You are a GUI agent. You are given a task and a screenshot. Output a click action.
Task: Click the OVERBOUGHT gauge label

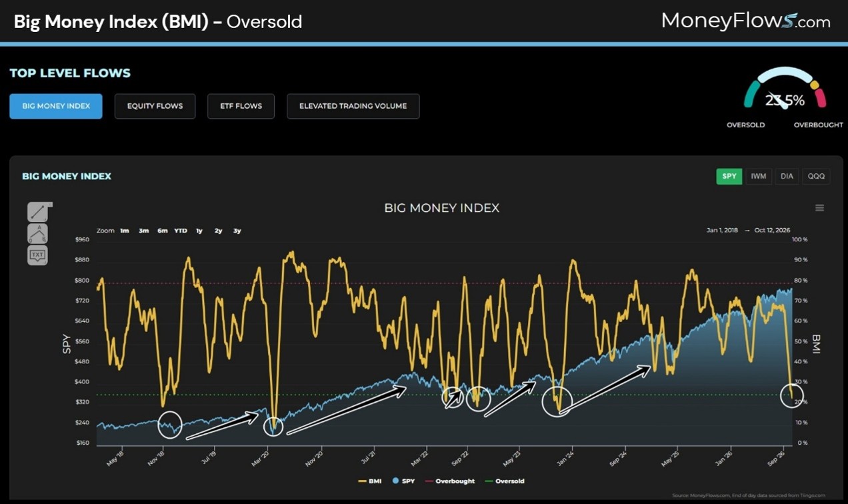(x=819, y=125)
